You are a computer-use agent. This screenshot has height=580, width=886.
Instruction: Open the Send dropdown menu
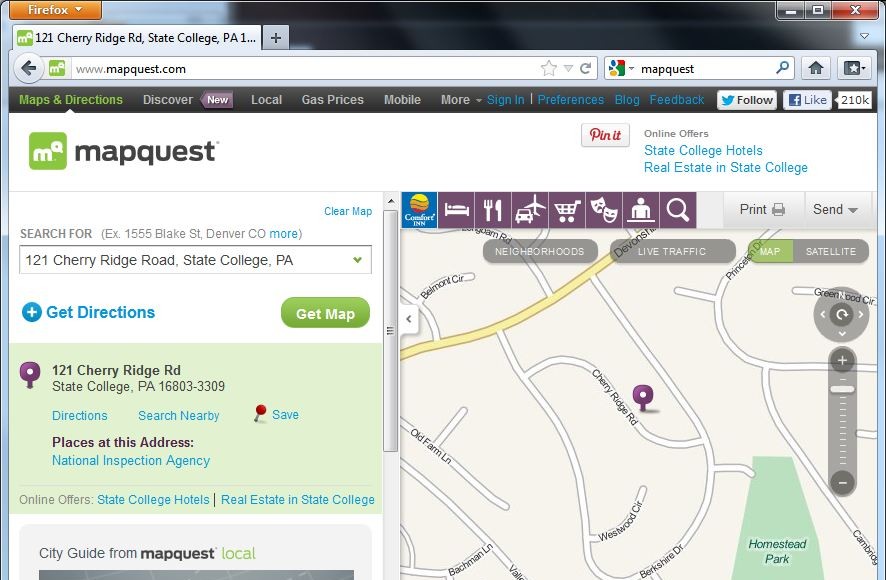tap(835, 209)
